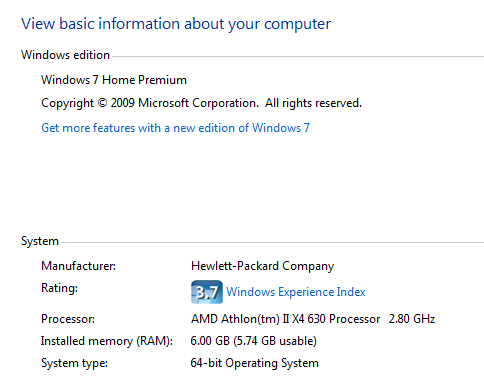Viewport: 484px width, 376px height.
Task: Click the divider line beside Windows edition
Action: [298, 56]
